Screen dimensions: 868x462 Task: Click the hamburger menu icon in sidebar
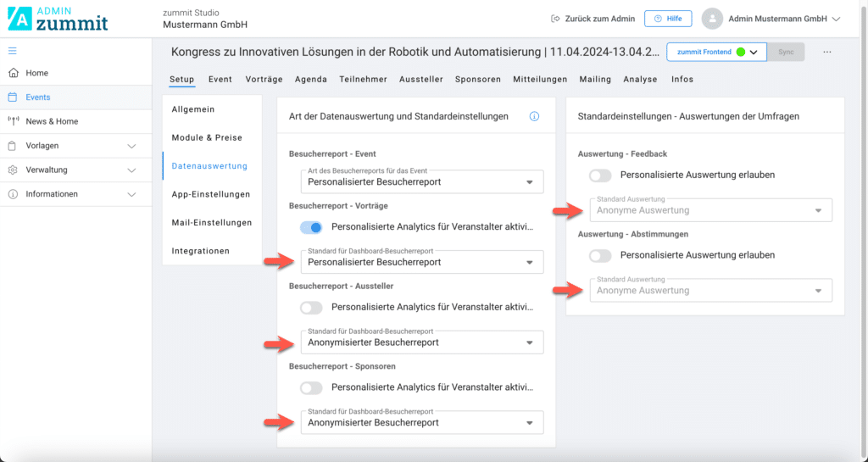12,51
